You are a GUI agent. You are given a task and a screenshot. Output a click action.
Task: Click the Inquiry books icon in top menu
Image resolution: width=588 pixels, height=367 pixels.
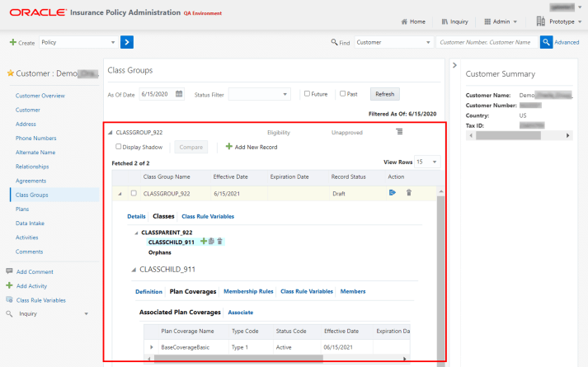(x=445, y=21)
